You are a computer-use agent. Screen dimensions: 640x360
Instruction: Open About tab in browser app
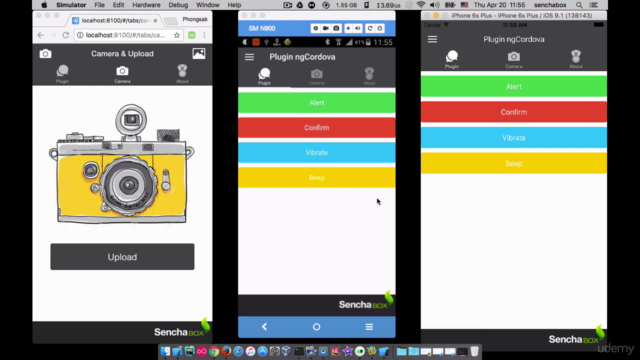(182, 74)
